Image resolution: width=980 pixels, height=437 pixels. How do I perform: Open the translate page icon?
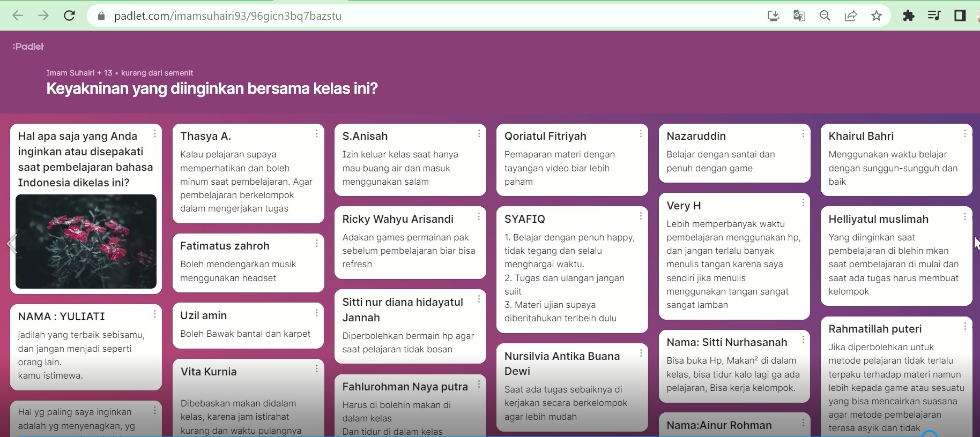point(799,16)
